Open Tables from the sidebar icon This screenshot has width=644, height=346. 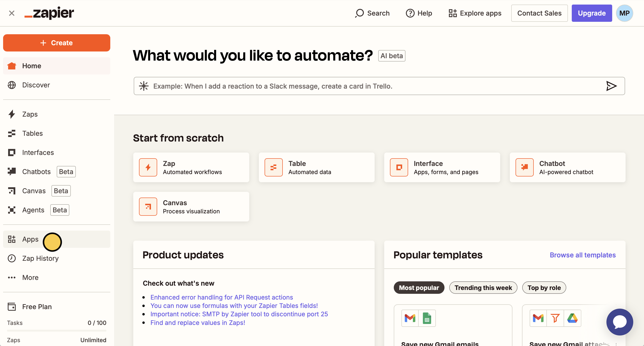tap(12, 133)
